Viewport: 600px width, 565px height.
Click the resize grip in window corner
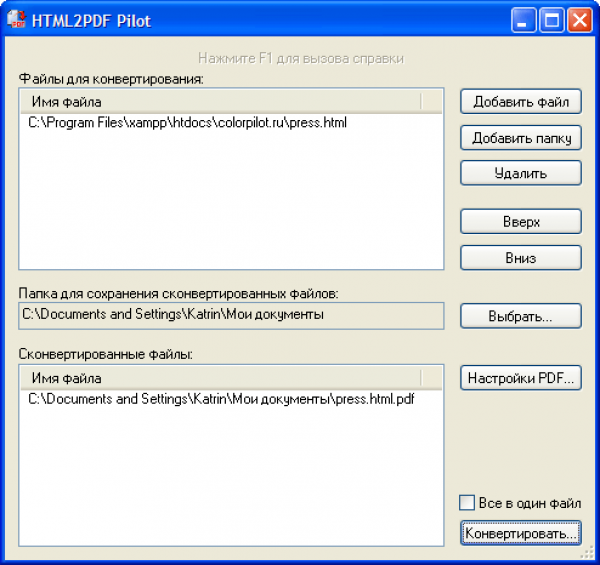[587, 553]
